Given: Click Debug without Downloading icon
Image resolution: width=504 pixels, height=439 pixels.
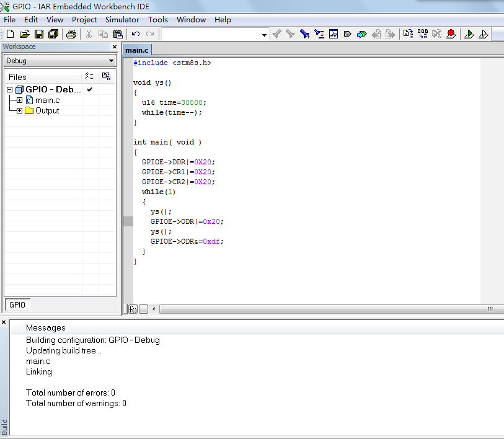Looking at the screenshot, I should (484, 33).
